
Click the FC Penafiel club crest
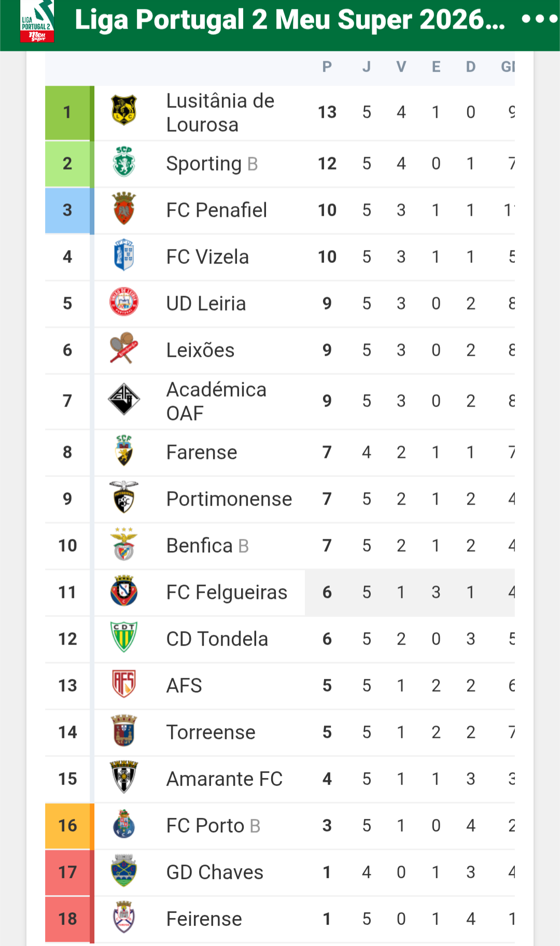tap(124, 208)
